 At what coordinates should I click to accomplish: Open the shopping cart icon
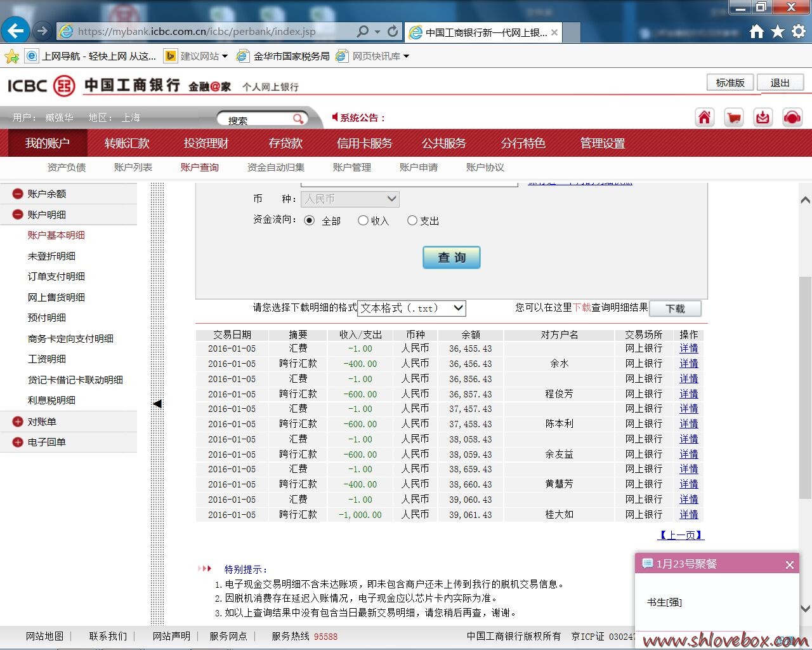733,117
